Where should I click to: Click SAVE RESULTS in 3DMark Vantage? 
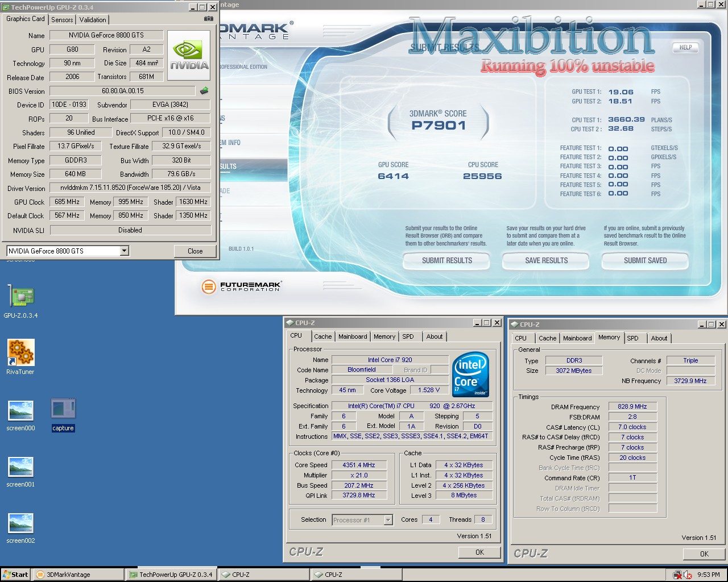coord(547,260)
